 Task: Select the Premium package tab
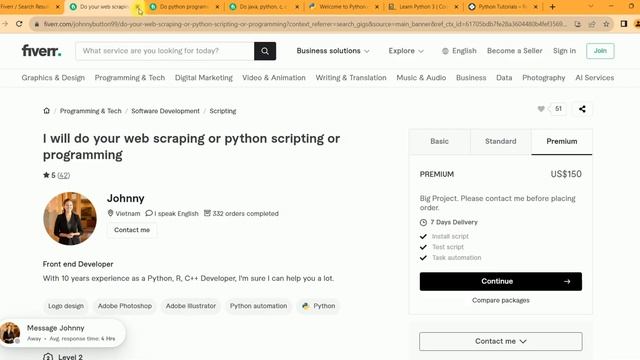[x=562, y=141]
